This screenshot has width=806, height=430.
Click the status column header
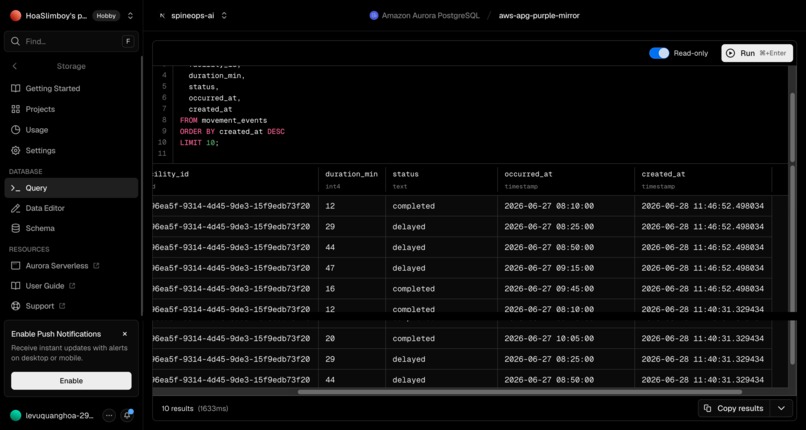pos(441,180)
